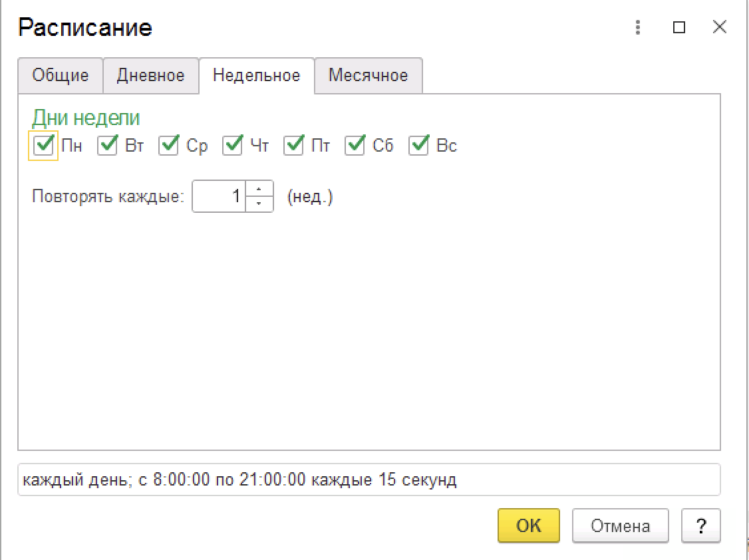Close the Расписание dialog with X
749x560 pixels.
coord(719,27)
